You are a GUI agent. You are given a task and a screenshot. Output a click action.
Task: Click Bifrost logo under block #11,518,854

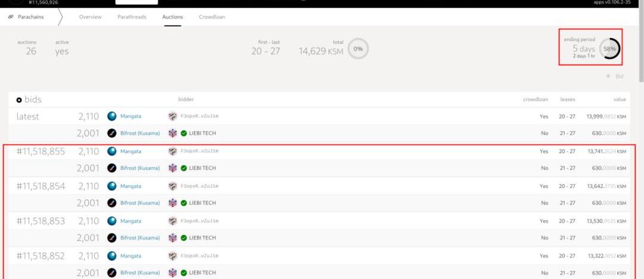112,203
